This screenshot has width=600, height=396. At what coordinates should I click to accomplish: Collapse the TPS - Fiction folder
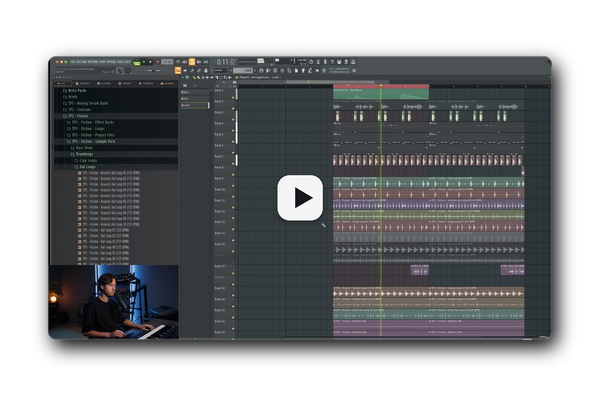tap(76, 116)
